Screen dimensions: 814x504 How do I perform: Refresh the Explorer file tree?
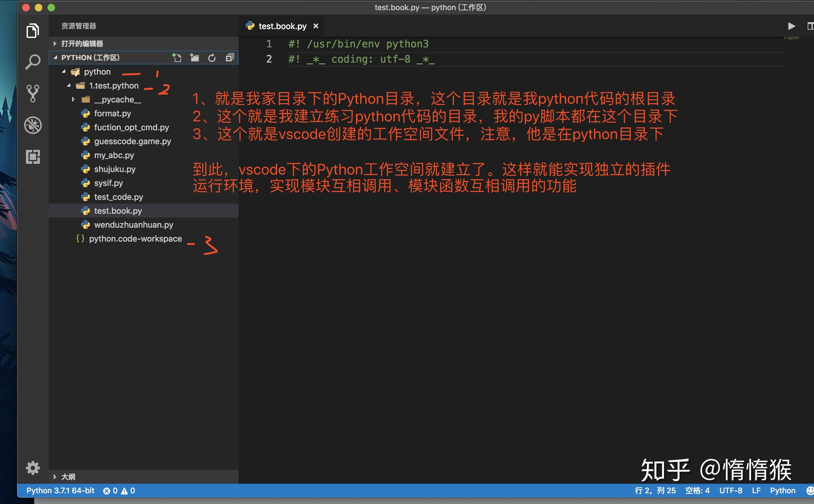tap(212, 57)
